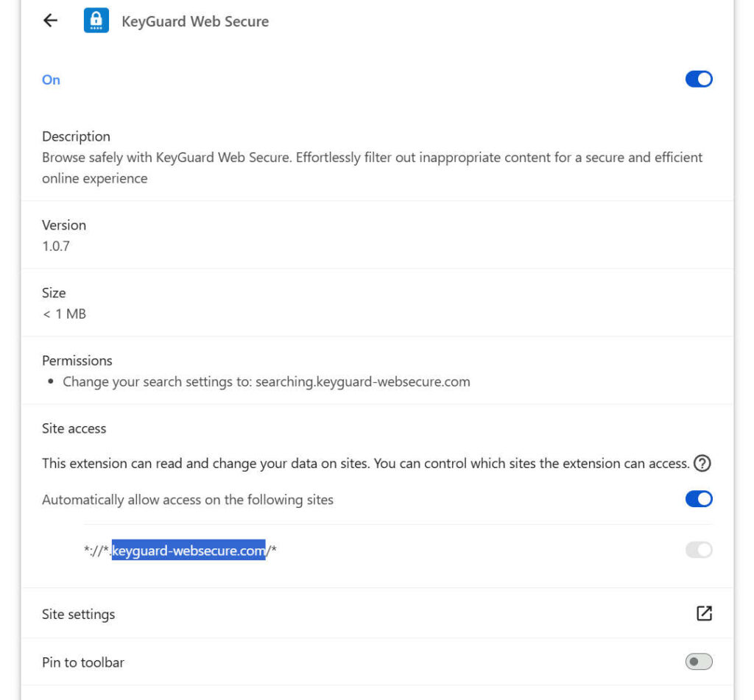This screenshot has width=754, height=700.
Task: Click the KeyGuard Web Secure title text
Action: point(196,21)
